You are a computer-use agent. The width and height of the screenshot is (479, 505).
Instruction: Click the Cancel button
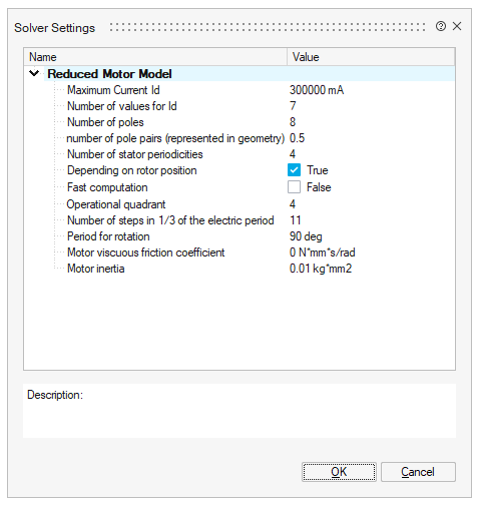[x=418, y=472]
